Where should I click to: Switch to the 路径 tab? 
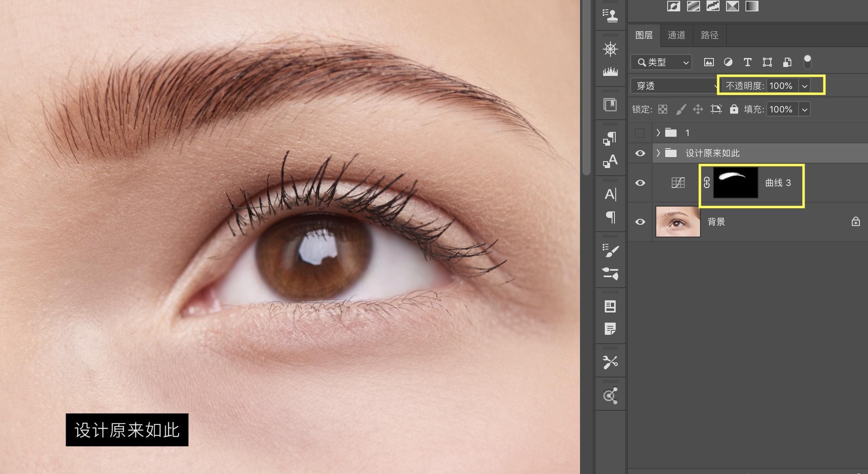pos(709,35)
